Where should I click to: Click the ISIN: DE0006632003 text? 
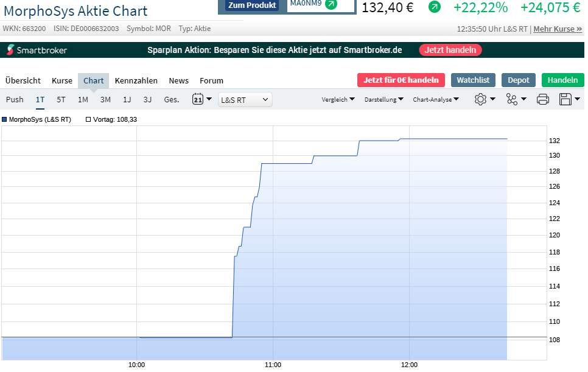[x=86, y=29]
